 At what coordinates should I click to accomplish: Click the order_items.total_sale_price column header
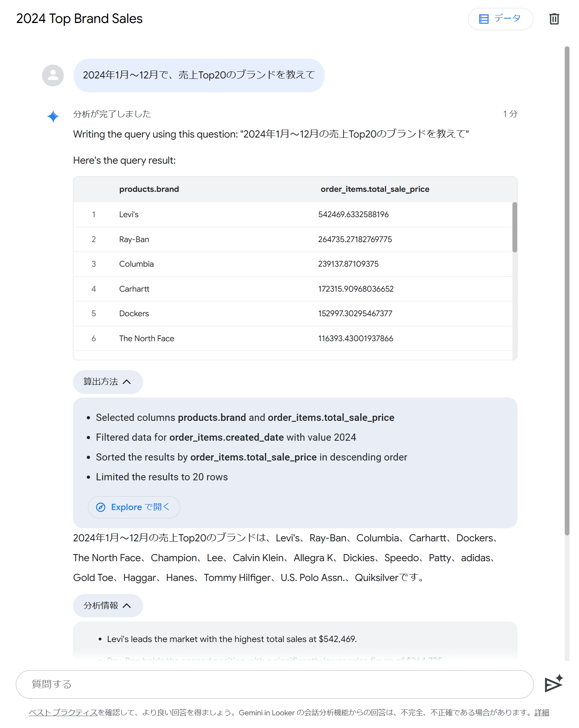pyautogui.click(x=375, y=189)
